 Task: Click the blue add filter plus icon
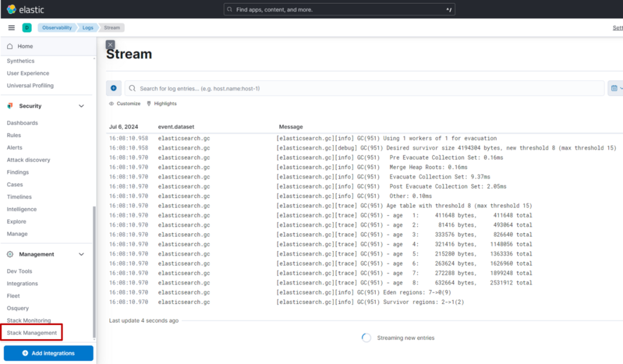[x=113, y=88]
